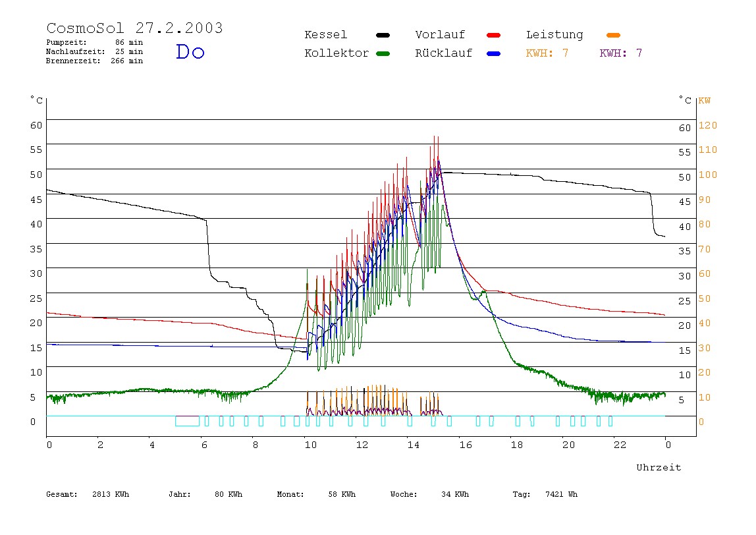
Task: Click the orange "70" KW axis value
Action: pyautogui.click(x=705, y=250)
